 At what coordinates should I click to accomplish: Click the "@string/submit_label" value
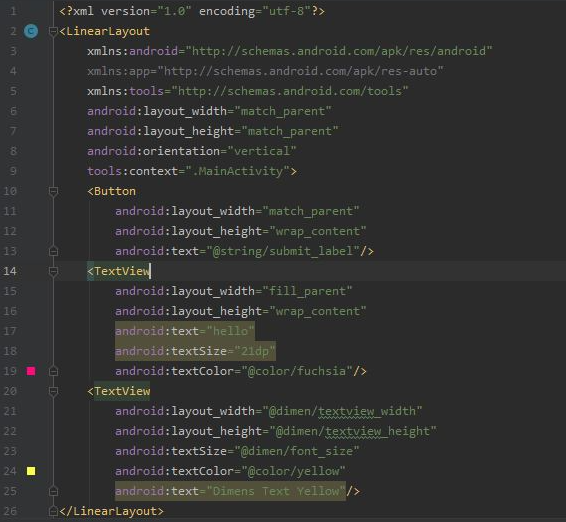[283, 251]
